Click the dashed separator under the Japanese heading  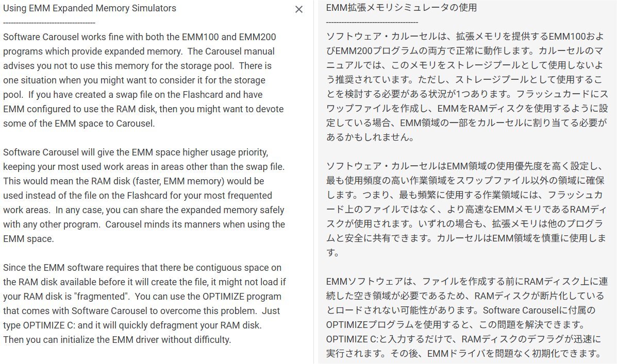click(372, 23)
